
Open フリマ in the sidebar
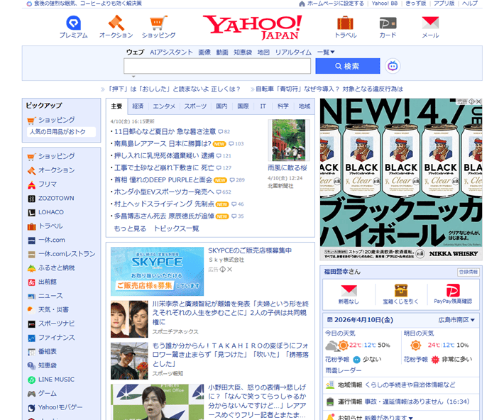tap(48, 184)
